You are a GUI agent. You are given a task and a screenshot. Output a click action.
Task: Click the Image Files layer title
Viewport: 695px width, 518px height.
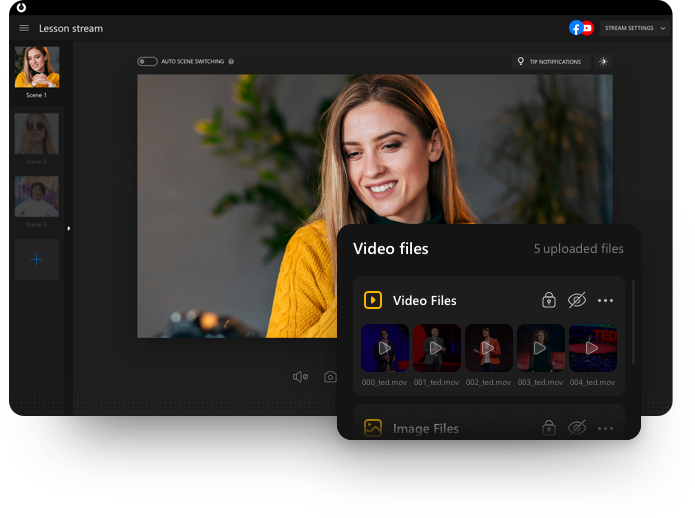coord(426,428)
